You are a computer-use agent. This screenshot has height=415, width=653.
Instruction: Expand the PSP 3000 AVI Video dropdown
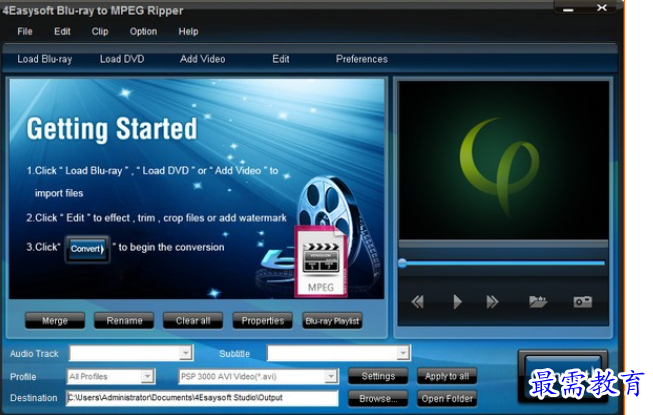331,376
